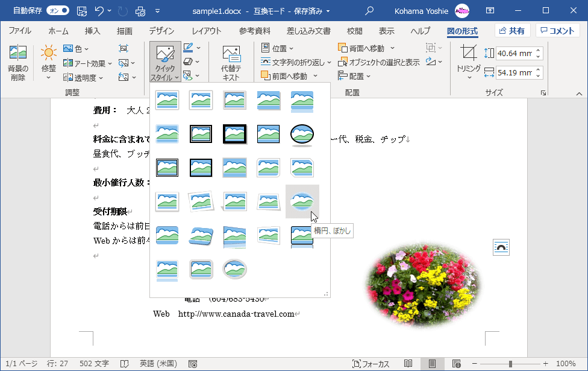Select the flower picture in the document
This screenshot has height=371, width=588.
tap(424, 285)
